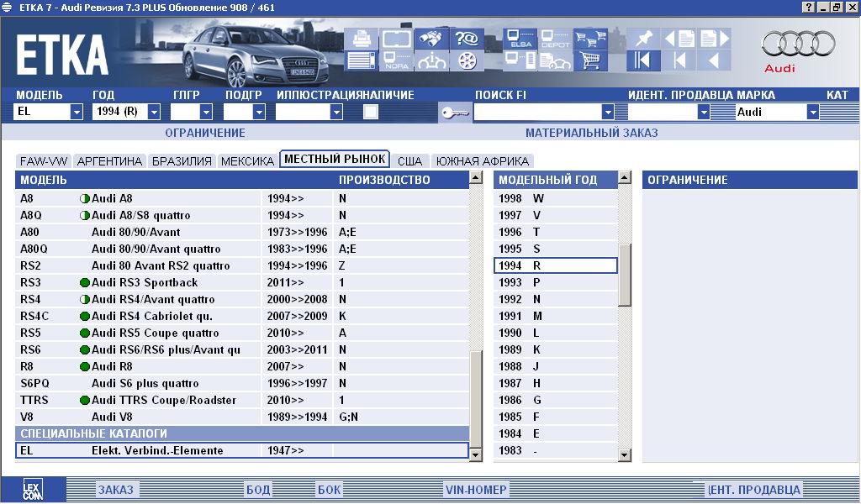Viewport: 861px width, 504px height.
Task: Open the single shopping cart icon
Action: pos(590,60)
